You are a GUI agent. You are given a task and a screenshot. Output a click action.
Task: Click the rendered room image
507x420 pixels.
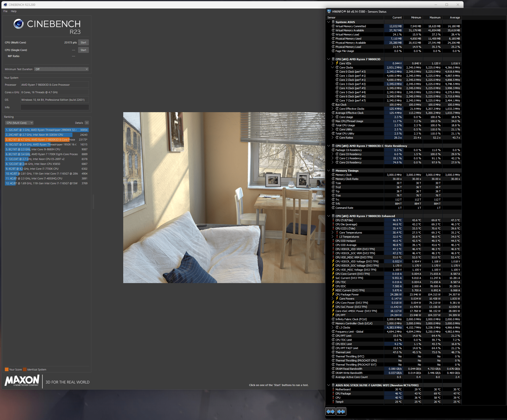(224, 197)
